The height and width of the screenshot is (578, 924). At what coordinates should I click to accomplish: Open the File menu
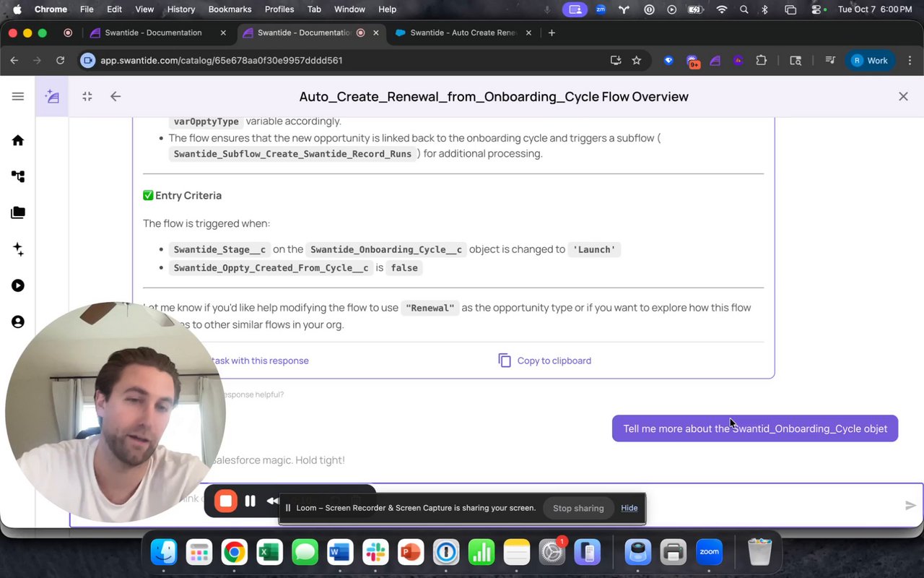tap(87, 9)
